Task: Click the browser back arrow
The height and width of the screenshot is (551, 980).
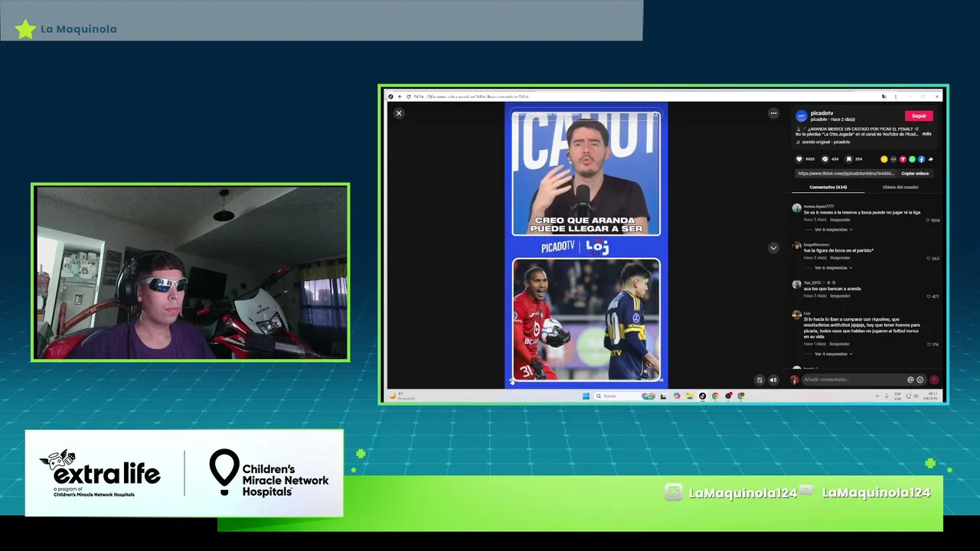Action: [399, 96]
